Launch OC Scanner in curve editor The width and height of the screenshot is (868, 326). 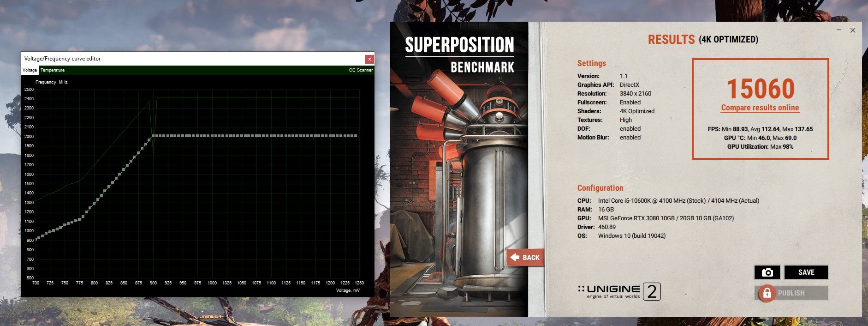361,70
